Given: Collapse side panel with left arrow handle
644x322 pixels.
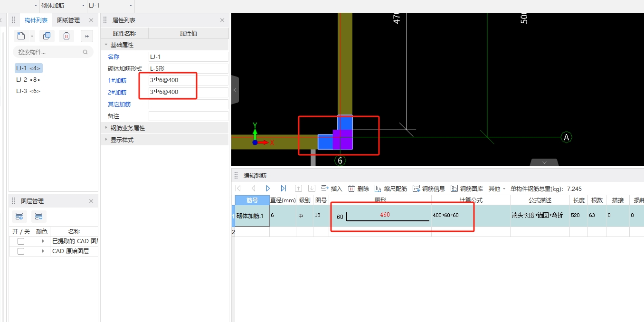Looking at the screenshot, I should (x=235, y=90).
